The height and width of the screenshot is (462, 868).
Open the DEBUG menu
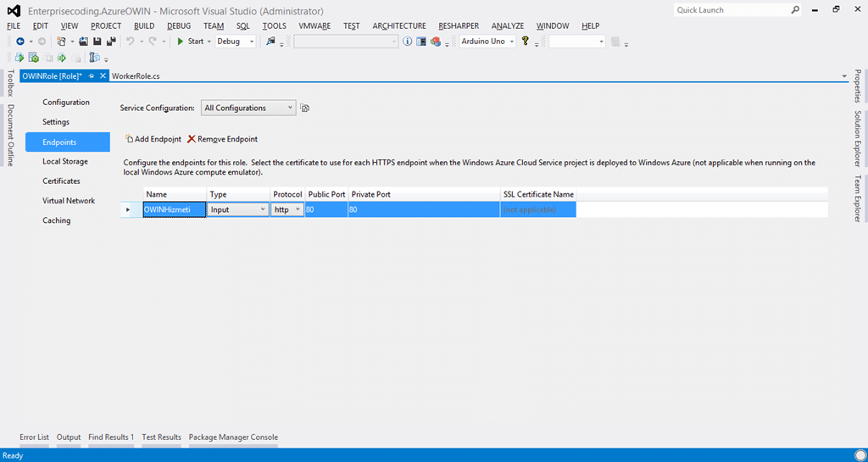[179, 26]
